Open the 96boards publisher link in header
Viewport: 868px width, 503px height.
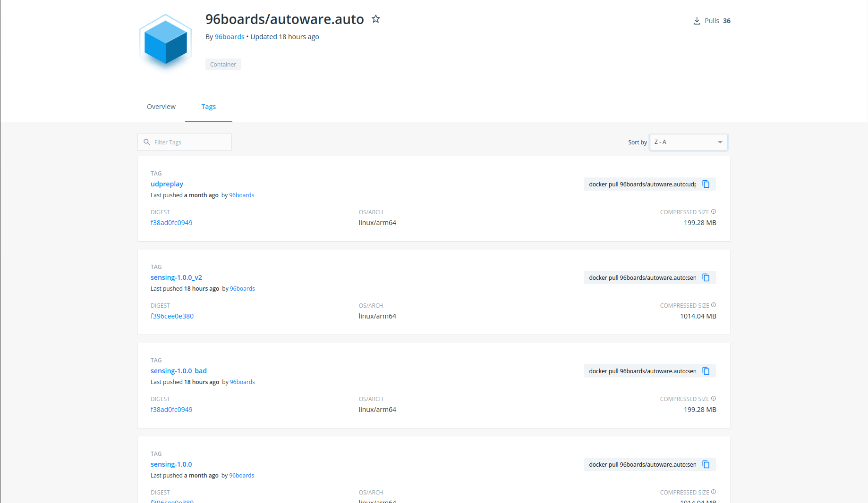(230, 37)
